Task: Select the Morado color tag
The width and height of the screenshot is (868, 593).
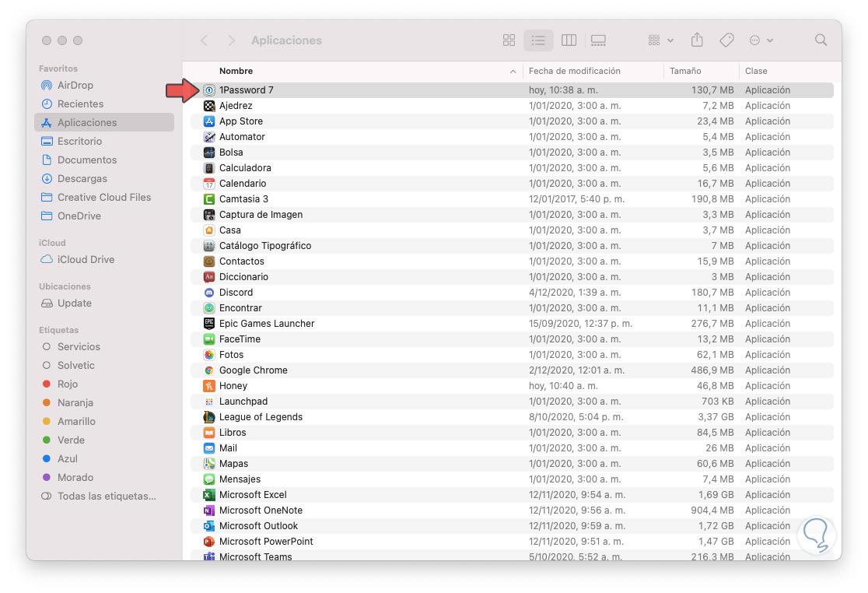Action: [75, 478]
